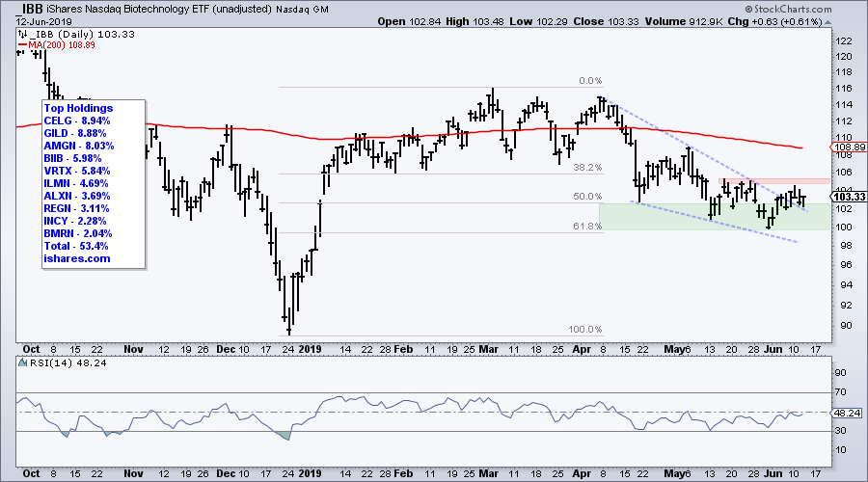Click the RSI axis label 30
The image size is (868, 482).
coord(840,431)
